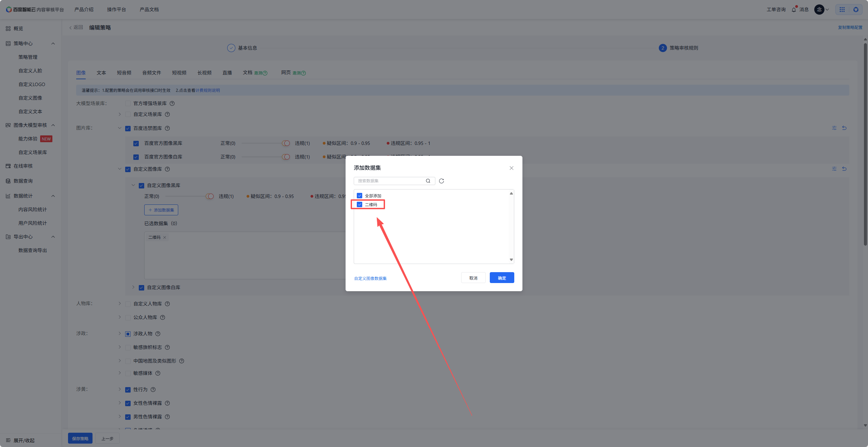This screenshot has height=447, width=868.
Task: Confirm dialog with the 确定 button
Action: 502,278
